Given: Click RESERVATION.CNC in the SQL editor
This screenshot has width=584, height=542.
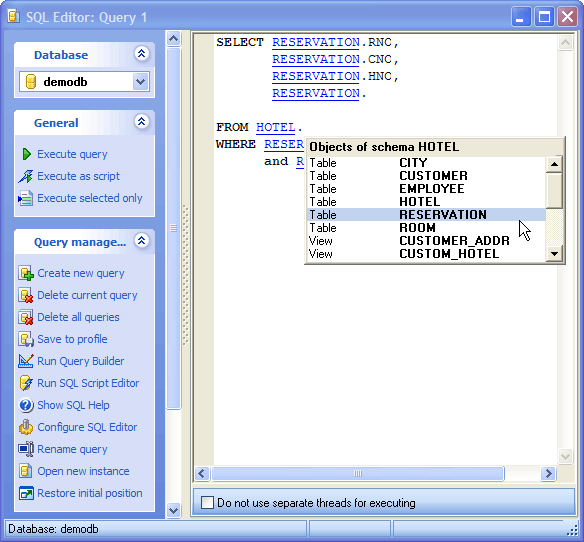Looking at the screenshot, I should point(332,60).
